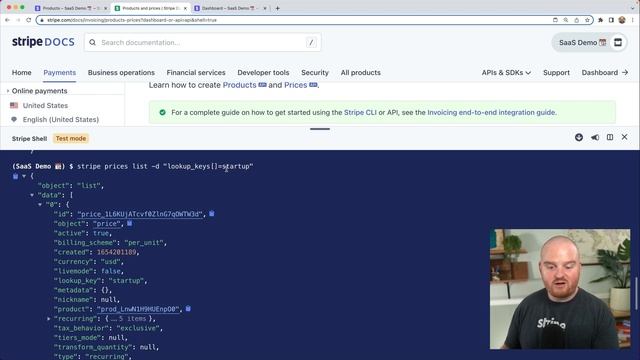The width and height of the screenshot is (640, 360).
Task: Reload the page with browser refresh icon
Action: click(x=29, y=20)
